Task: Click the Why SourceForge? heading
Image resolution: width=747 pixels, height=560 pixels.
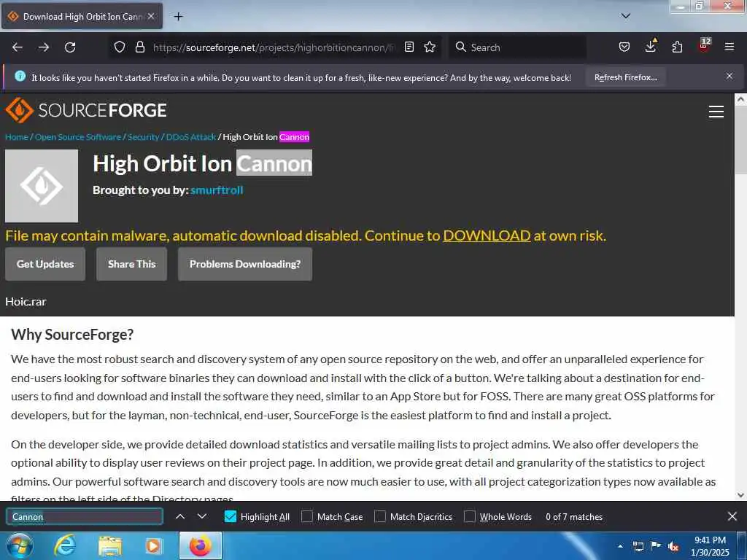Action: point(72,334)
